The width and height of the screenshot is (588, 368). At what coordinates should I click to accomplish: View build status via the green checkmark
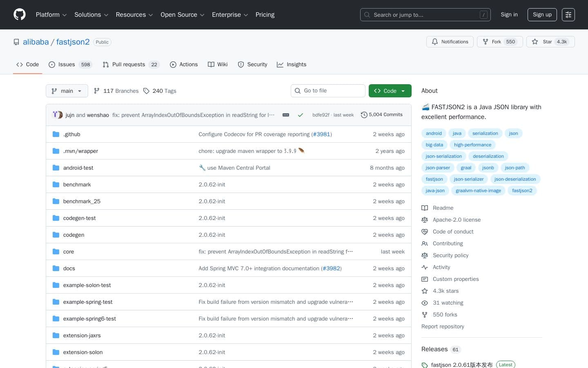[301, 115]
